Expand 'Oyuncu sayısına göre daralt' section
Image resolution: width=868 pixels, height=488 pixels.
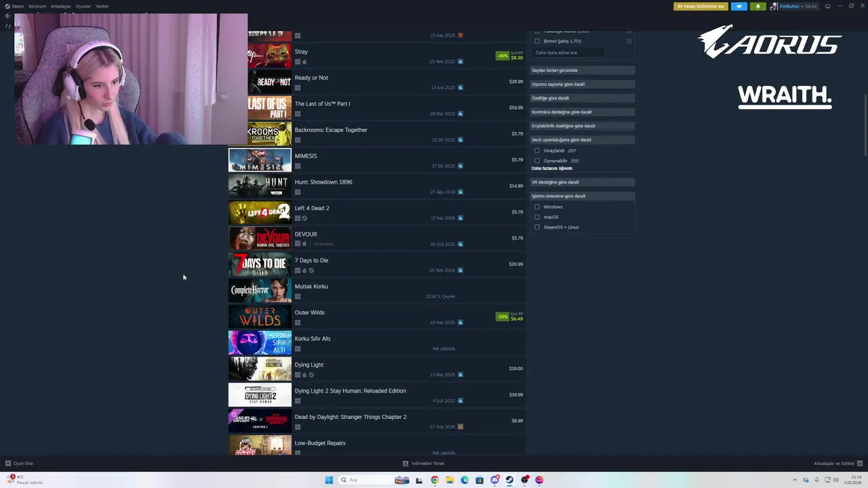point(582,84)
